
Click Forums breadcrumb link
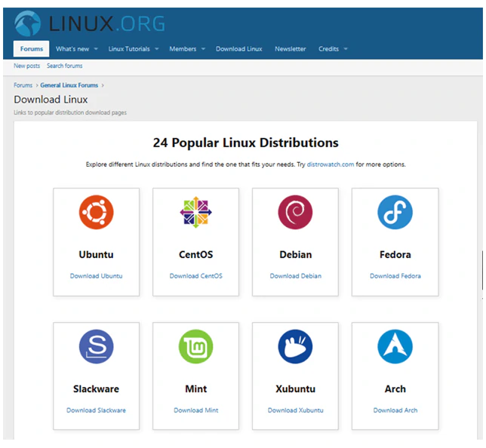click(23, 85)
